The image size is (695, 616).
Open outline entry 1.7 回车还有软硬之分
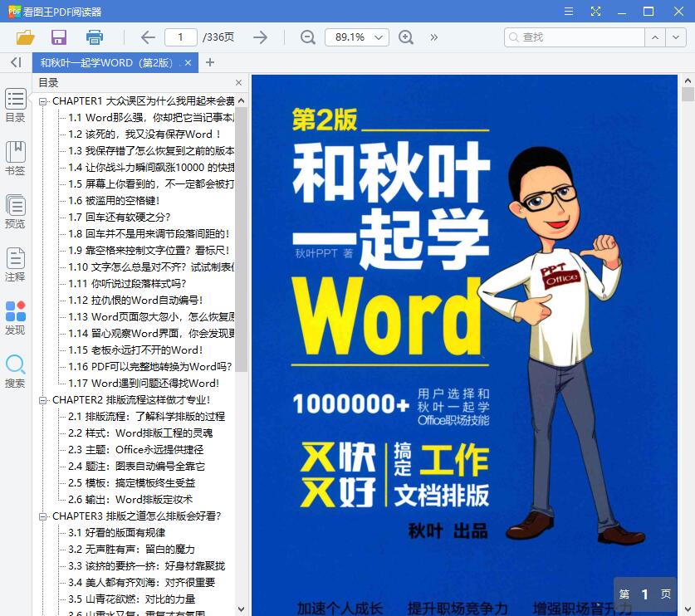tap(120, 218)
